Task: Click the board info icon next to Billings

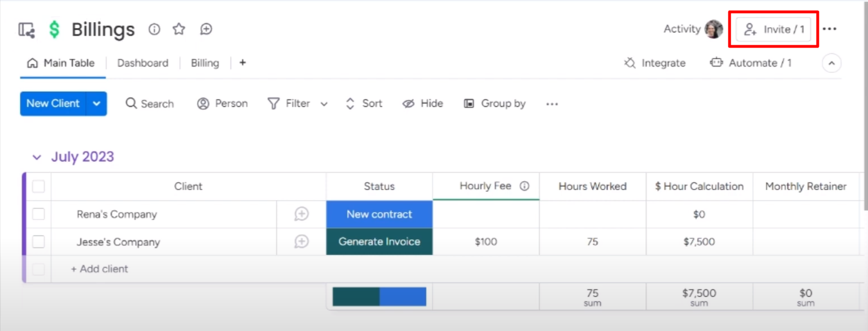Action: 154,29
